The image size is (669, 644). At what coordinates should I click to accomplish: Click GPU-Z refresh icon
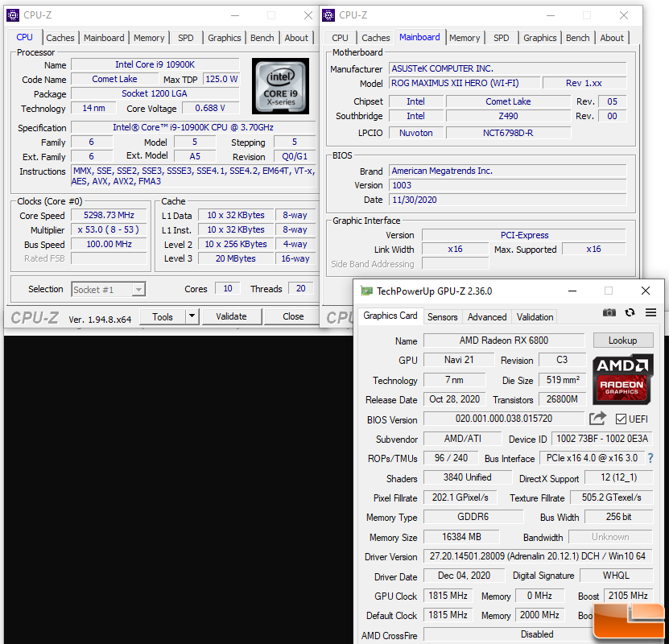[630, 312]
